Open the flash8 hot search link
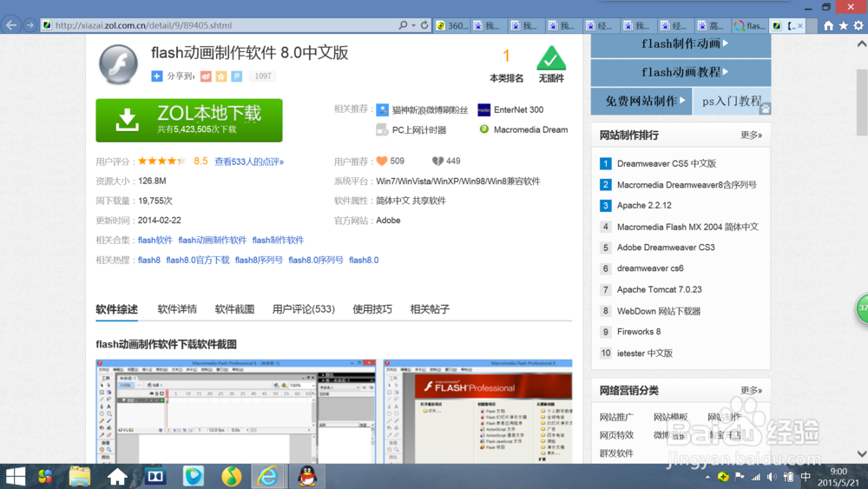This screenshot has height=489, width=868. (149, 260)
